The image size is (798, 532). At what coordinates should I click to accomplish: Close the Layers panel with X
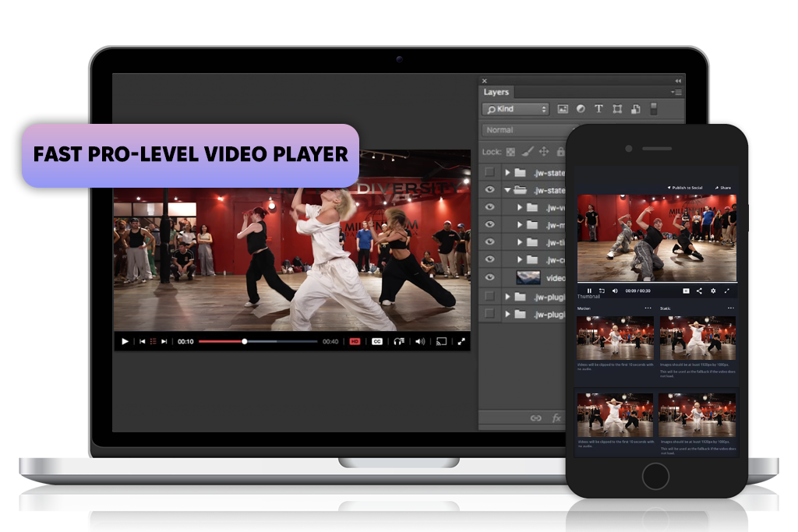pos(485,81)
